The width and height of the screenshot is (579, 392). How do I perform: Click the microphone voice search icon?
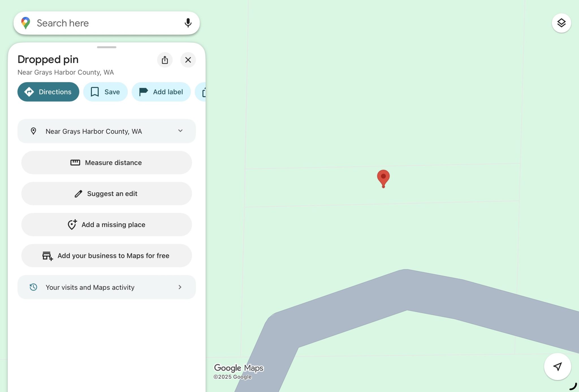(188, 23)
